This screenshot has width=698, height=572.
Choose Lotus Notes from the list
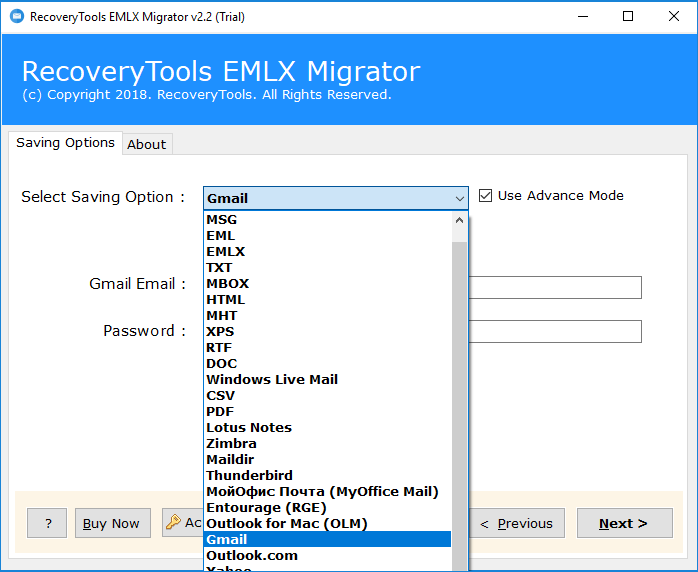click(x=328, y=428)
